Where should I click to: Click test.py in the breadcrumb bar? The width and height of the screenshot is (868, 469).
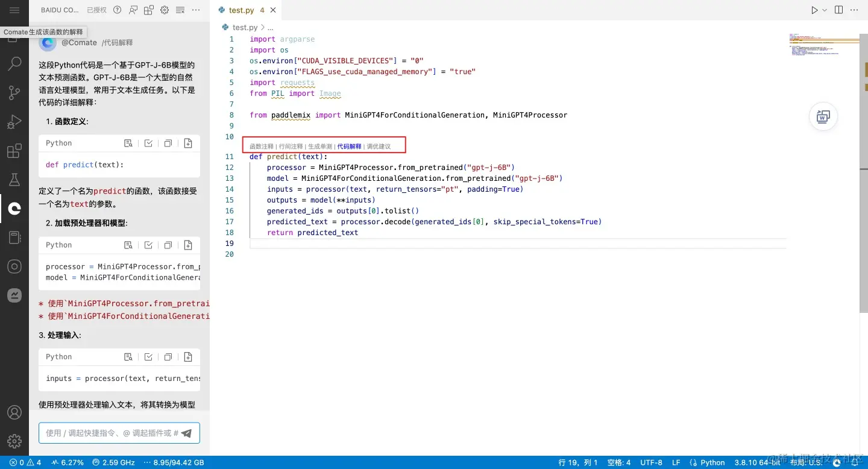click(245, 27)
